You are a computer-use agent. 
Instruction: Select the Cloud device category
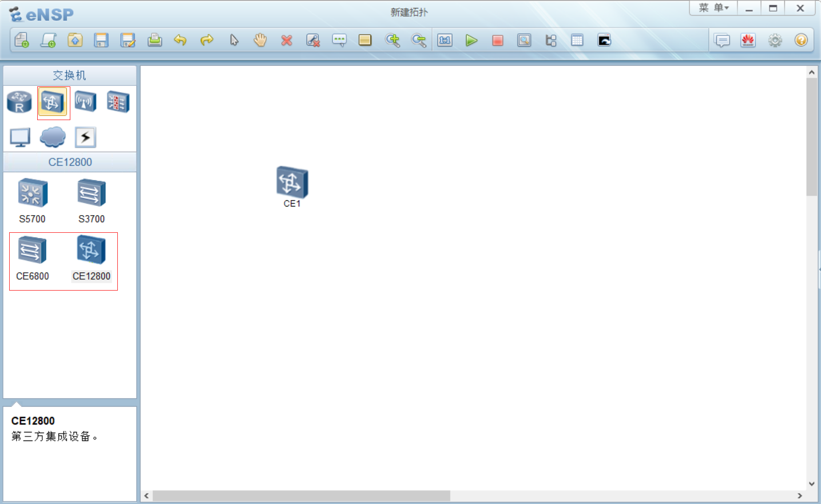[53, 138]
